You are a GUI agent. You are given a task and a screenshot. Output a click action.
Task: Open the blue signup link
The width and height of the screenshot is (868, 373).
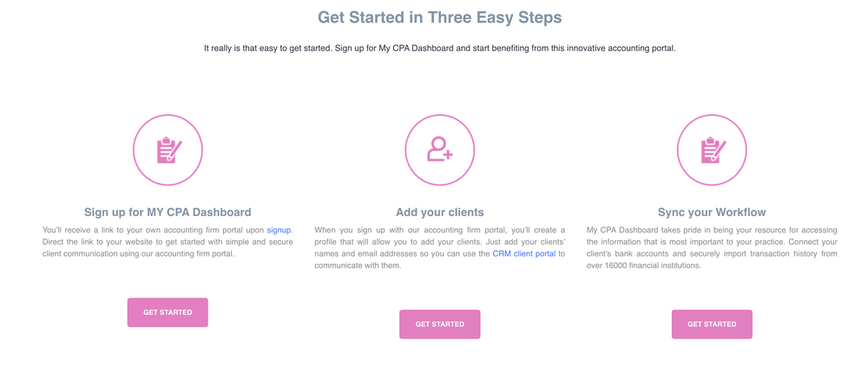tap(279, 230)
